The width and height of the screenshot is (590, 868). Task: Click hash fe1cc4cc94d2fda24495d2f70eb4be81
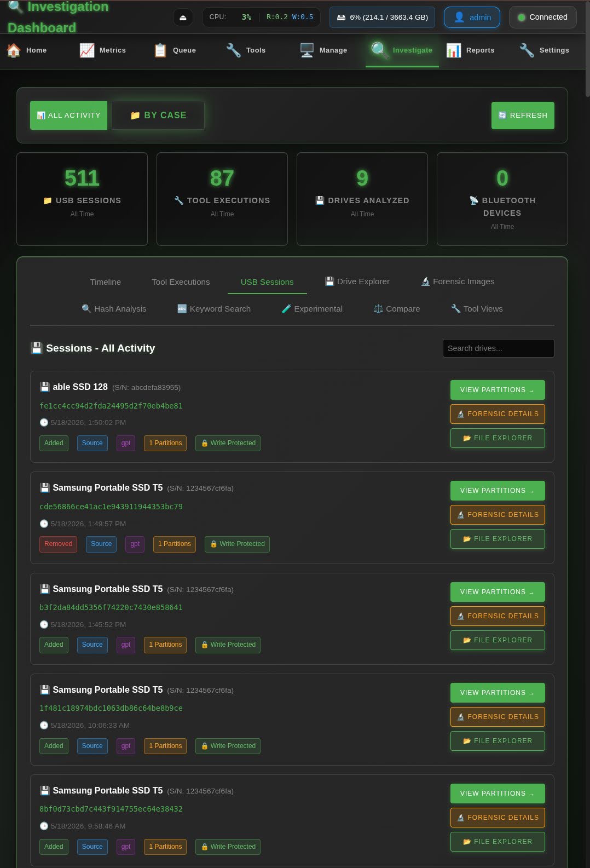click(111, 406)
